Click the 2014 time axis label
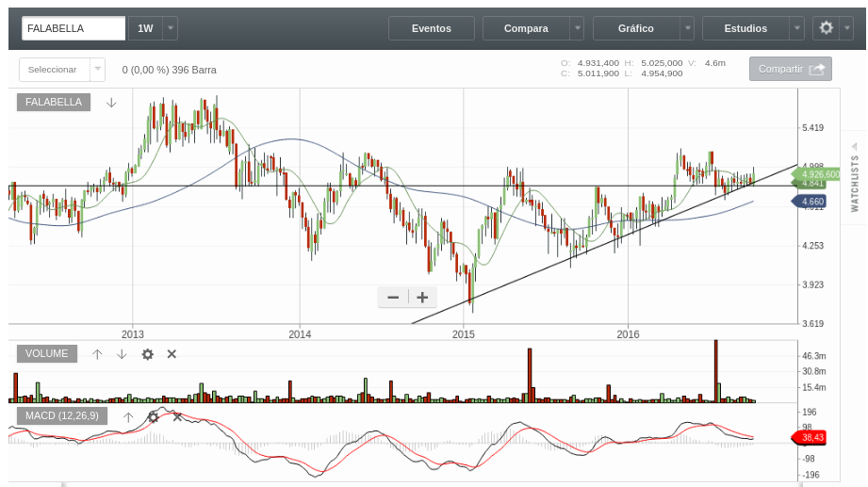Screen dimensions: 868x487 pyautogui.click(x=300, y=334)
